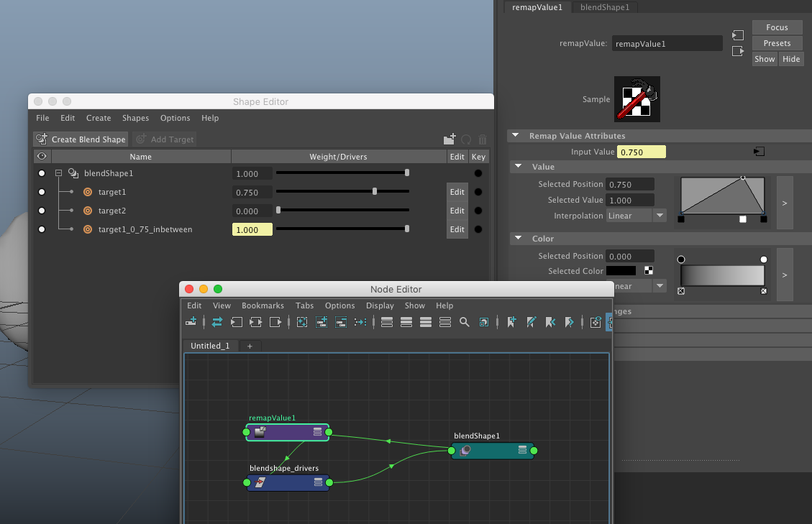Click the search magnifier in Node Editor toolbar
The height and width of the screenshot is (524, 812).
465,323
